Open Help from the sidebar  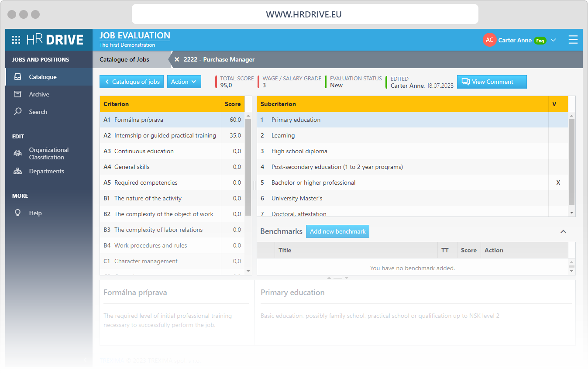coord(35,213)
